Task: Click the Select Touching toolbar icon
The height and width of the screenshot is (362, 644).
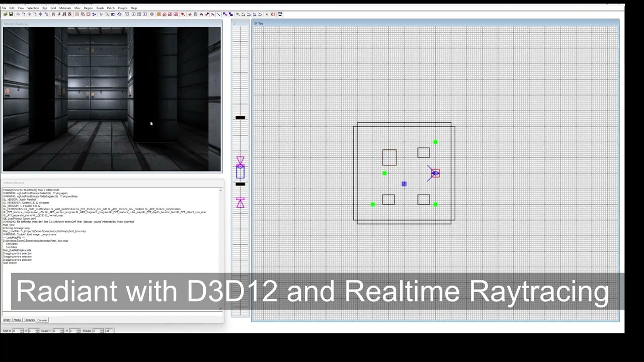Action: [59, 14]
